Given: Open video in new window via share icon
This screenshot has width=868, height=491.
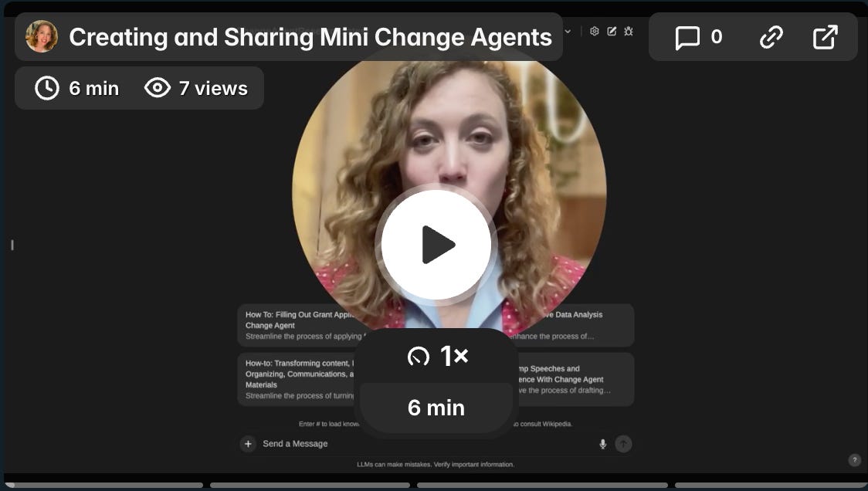Looking at the screenshot, I should click(826, 36).
